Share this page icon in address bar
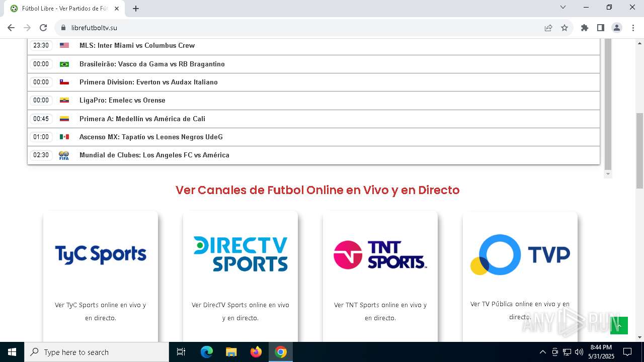Screen dimensions: 644x362 pyautogui.click(x=548, y=28)
